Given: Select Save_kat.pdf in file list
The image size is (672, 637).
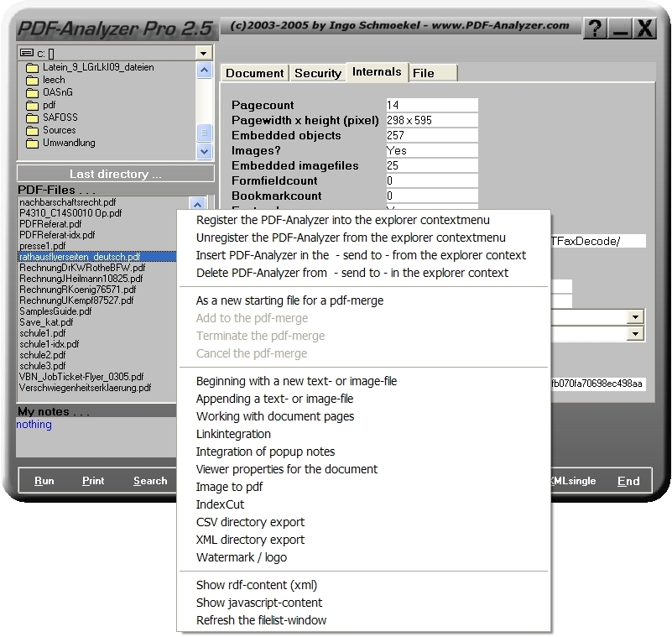Looking at the screenshot, I should 46,322.
